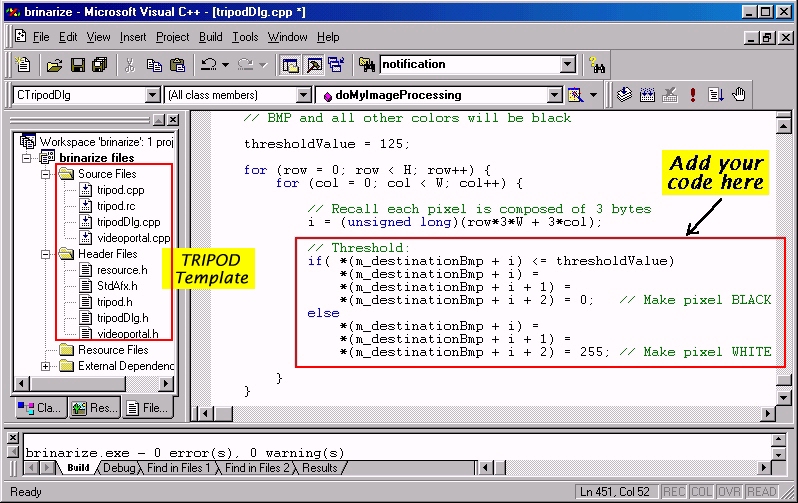Screen dimensions: 798x503
Task: Collapse the Source Files folder
Action: pos(46,174)
